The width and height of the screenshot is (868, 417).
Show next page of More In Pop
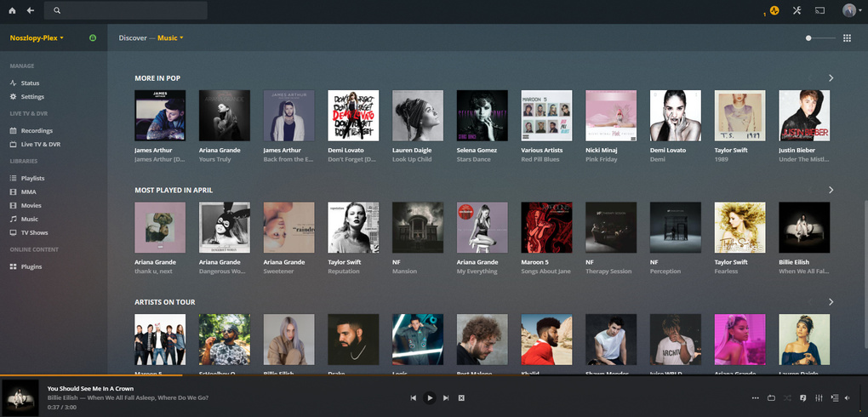click(831, 78)
